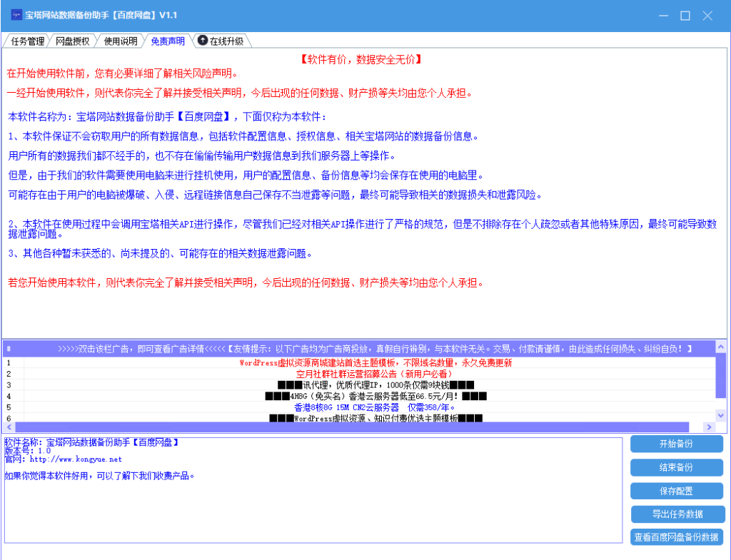Click 查看百度网盘备份数据 button

click(x=677, y=537)
